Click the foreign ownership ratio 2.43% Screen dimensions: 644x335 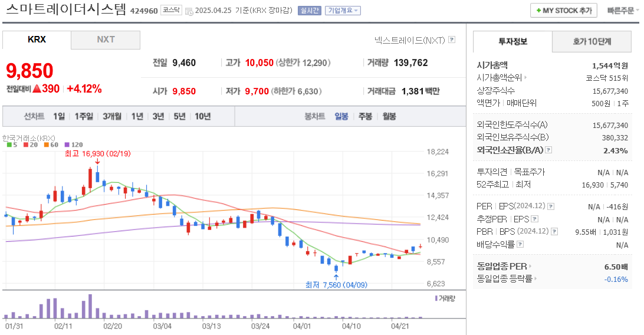(x=616, y=150)
